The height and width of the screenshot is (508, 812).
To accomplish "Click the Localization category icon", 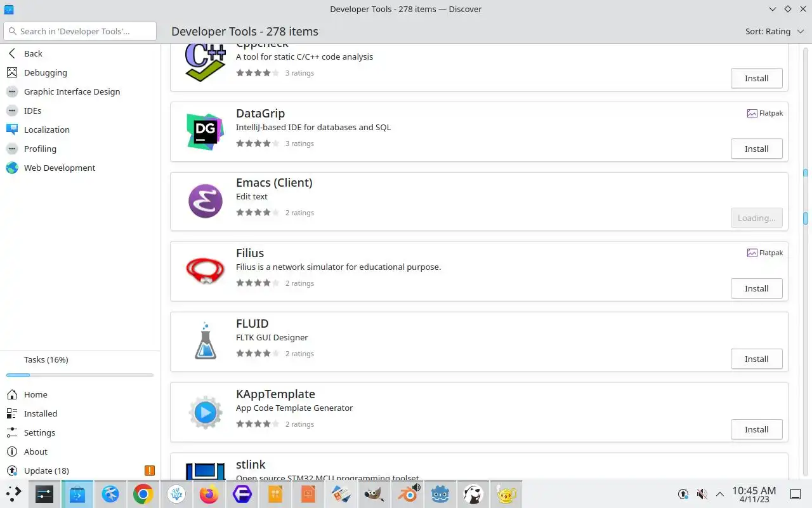I will (11, 130).
